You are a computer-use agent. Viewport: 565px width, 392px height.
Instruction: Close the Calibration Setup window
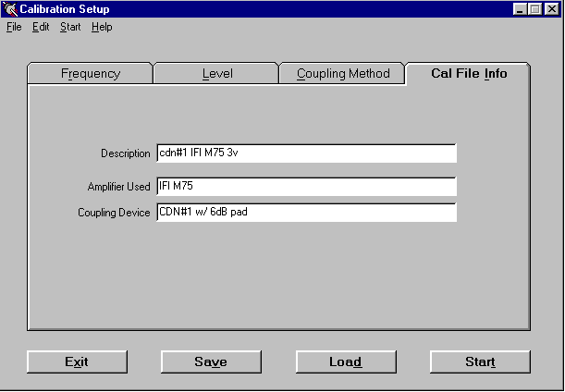point(552,9)
